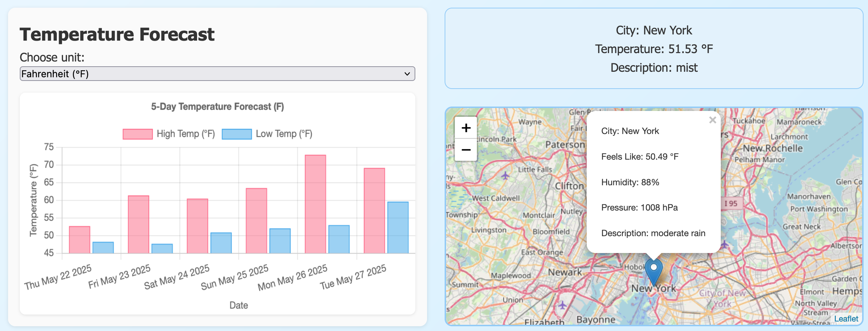Select Thu May 22 high temperature bar
This screenshot has width=868, height=331.
coord(79,239)
